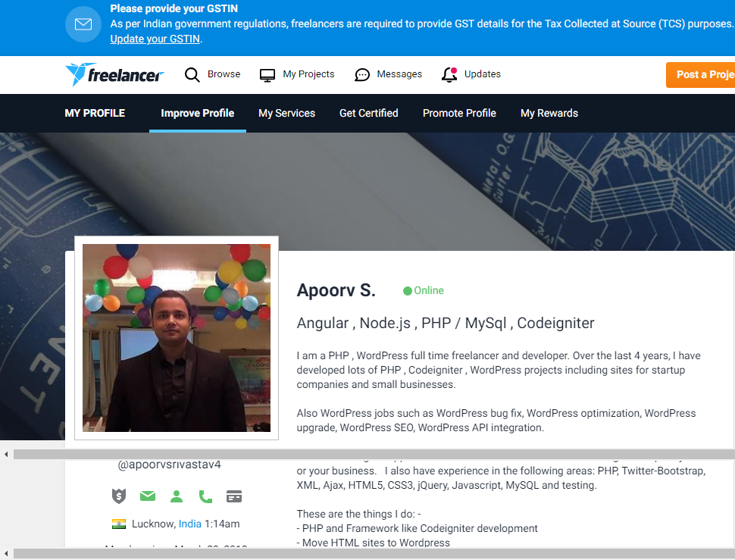This screenshot has width=735, height=560.
Task: Click the credit card verification icon
Action: [234, 496]
